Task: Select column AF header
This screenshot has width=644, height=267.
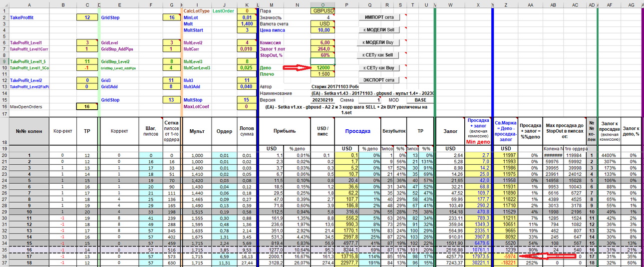Action: 610,4
